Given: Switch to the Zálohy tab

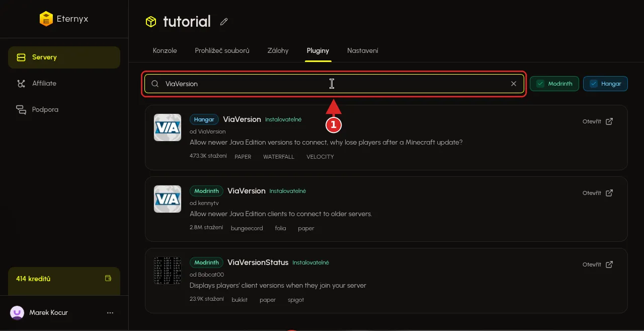Looking at the screenshot, I should tap(278, 51).
